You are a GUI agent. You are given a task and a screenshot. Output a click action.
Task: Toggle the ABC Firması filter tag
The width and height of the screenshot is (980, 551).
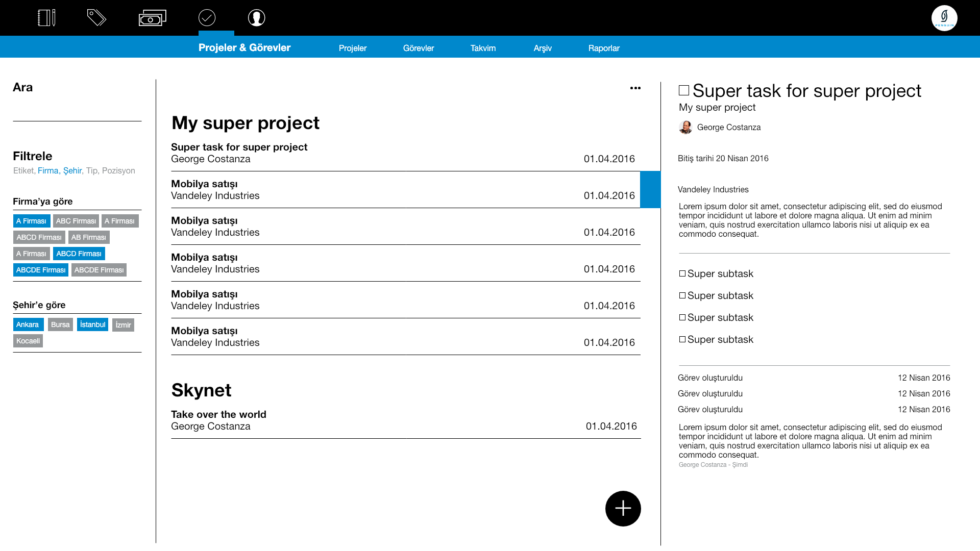[x=76, y=221]
